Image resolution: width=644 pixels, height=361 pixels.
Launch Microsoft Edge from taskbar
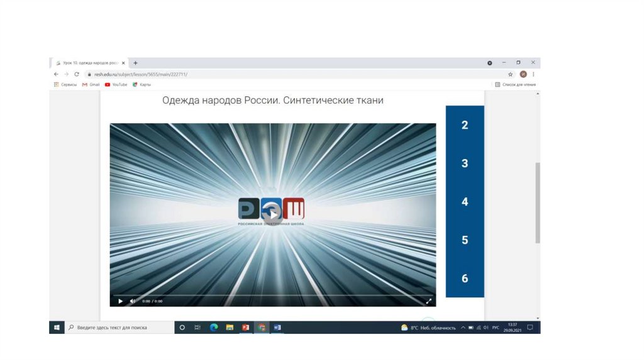214,327
